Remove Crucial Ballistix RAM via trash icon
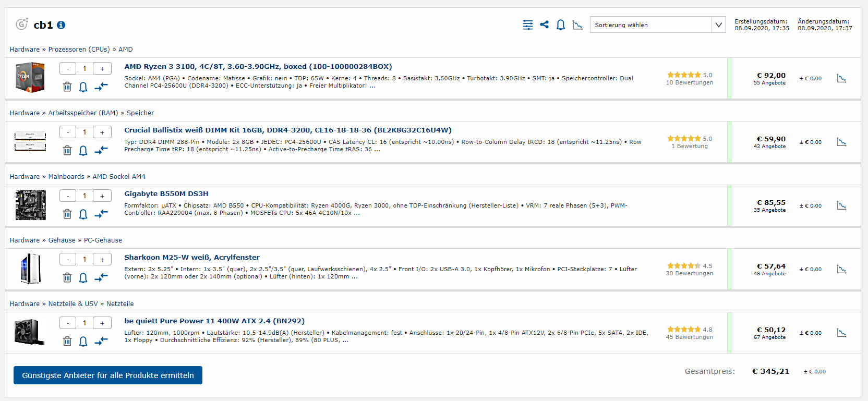 [67, 150]
